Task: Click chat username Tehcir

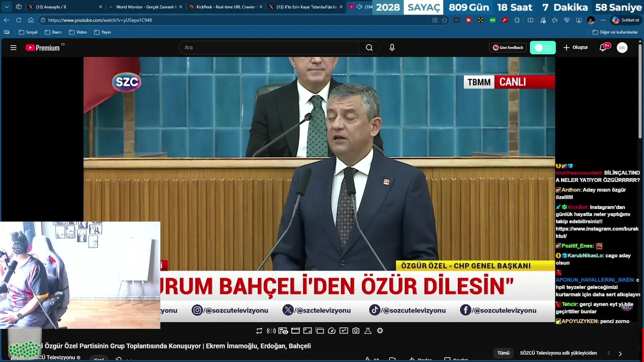Action: pyautogui.click(x=570, y=304)
